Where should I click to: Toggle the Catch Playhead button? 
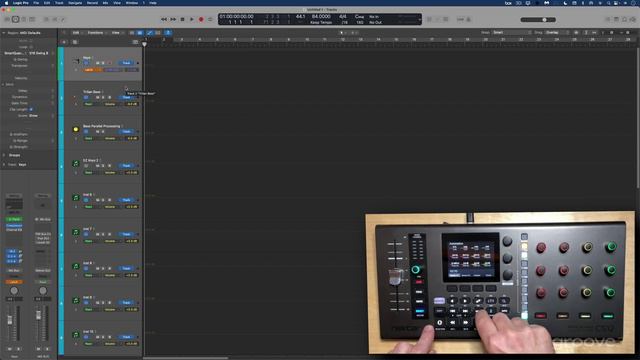tap(168, 33)
